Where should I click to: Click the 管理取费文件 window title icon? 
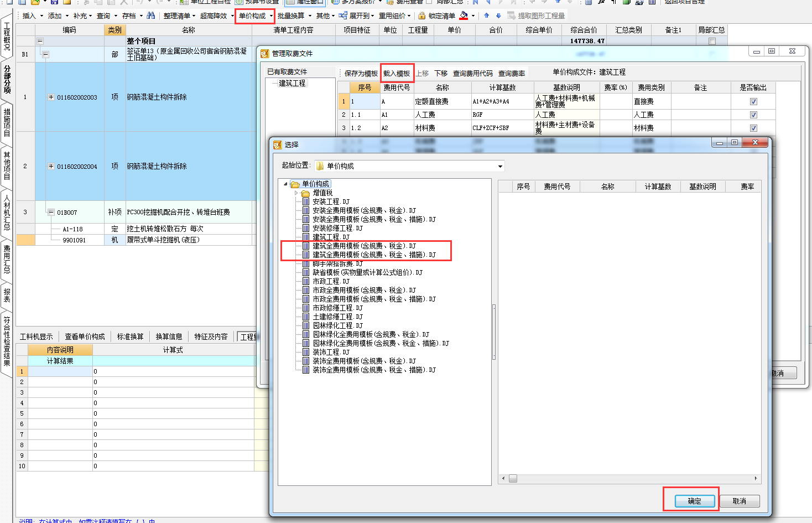[x=264, y=53]
